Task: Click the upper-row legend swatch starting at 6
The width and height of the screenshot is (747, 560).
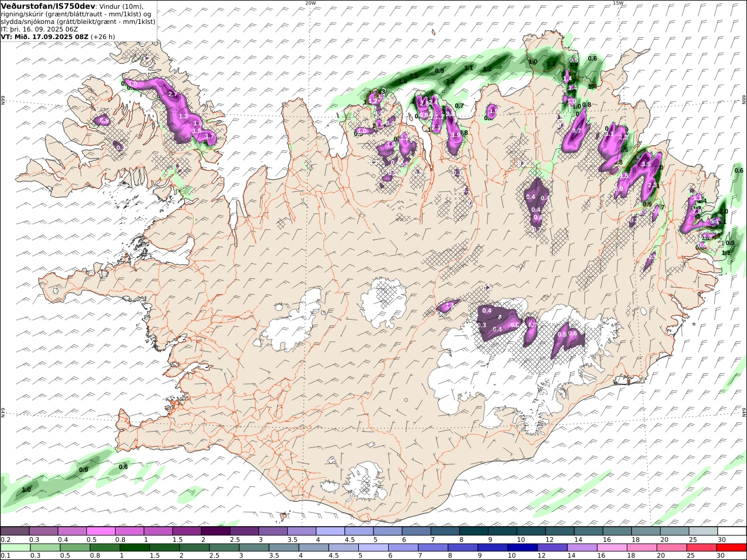Action: [x=416, y=531]
